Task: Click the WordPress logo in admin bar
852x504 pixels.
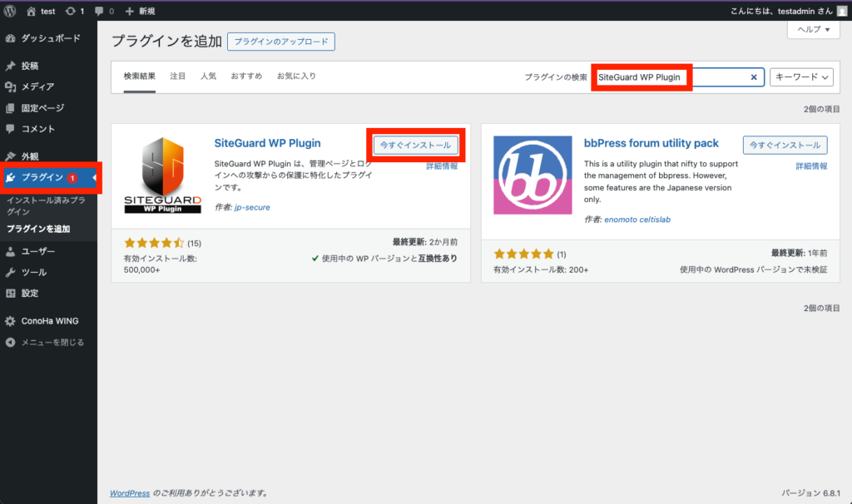Action: coord(10,11)
